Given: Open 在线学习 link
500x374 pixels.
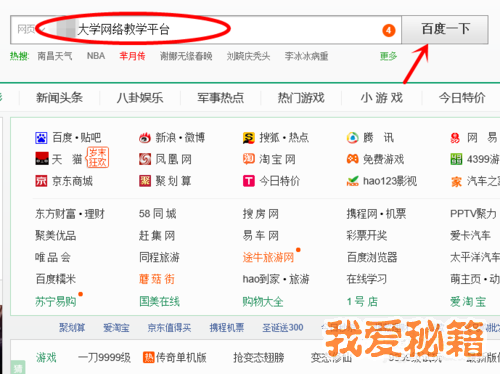Looking at the screenshot, I should [367, 279].
